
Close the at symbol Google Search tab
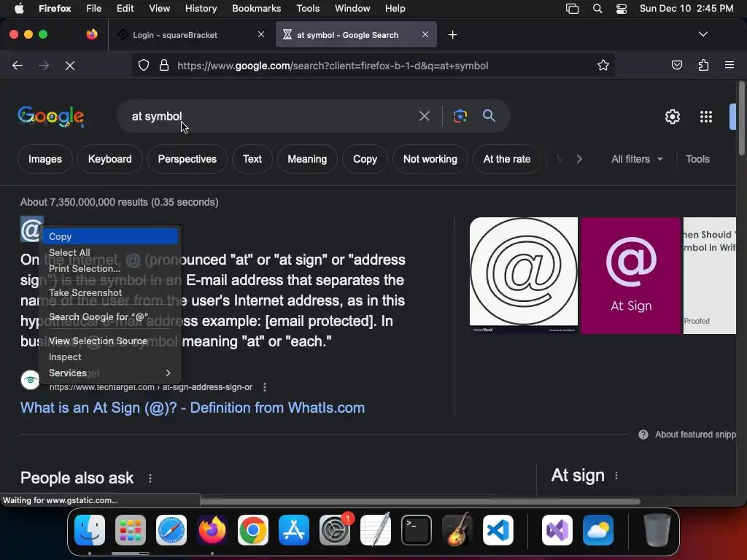425,34
